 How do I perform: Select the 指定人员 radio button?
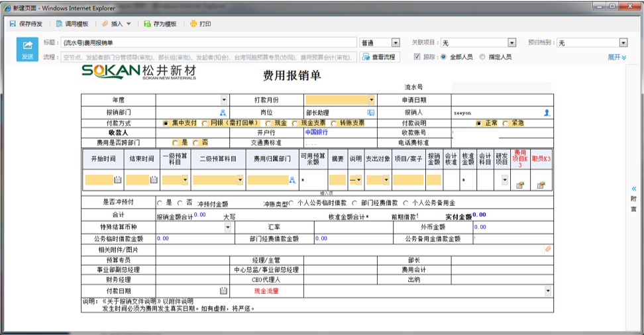[x=482, y=57]
